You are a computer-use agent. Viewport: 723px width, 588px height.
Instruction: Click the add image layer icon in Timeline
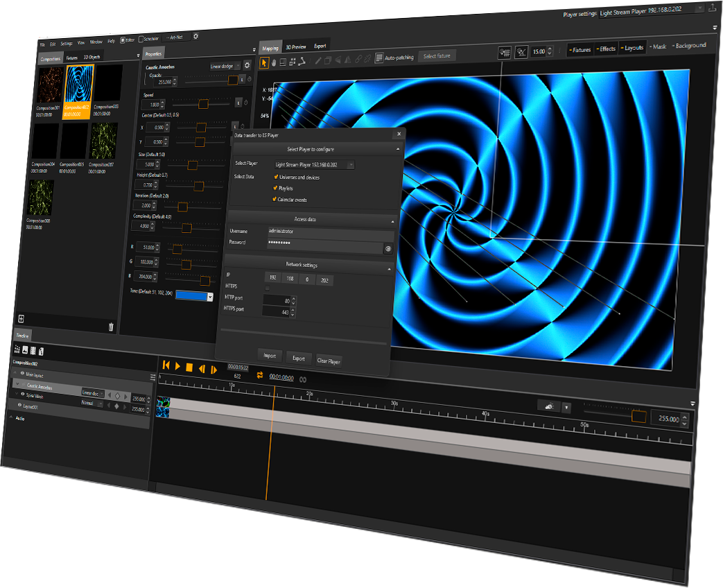pos(25,349)
